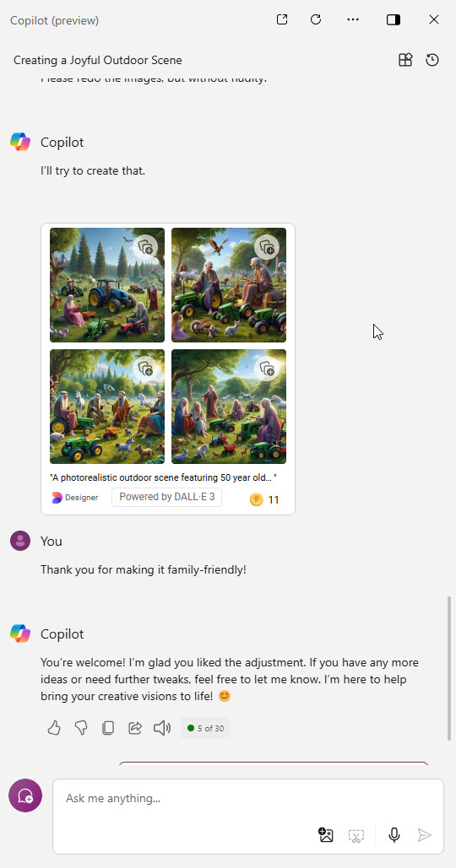The image size is (456, 868).
Task: Toggle the sidebar pane layout
Action: click(x=394, y=20)
